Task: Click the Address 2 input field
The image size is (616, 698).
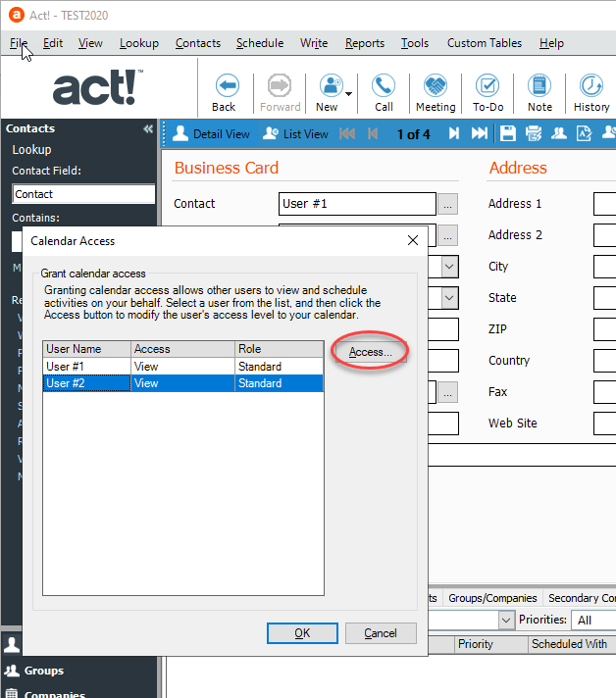Action: coord(605,235)
